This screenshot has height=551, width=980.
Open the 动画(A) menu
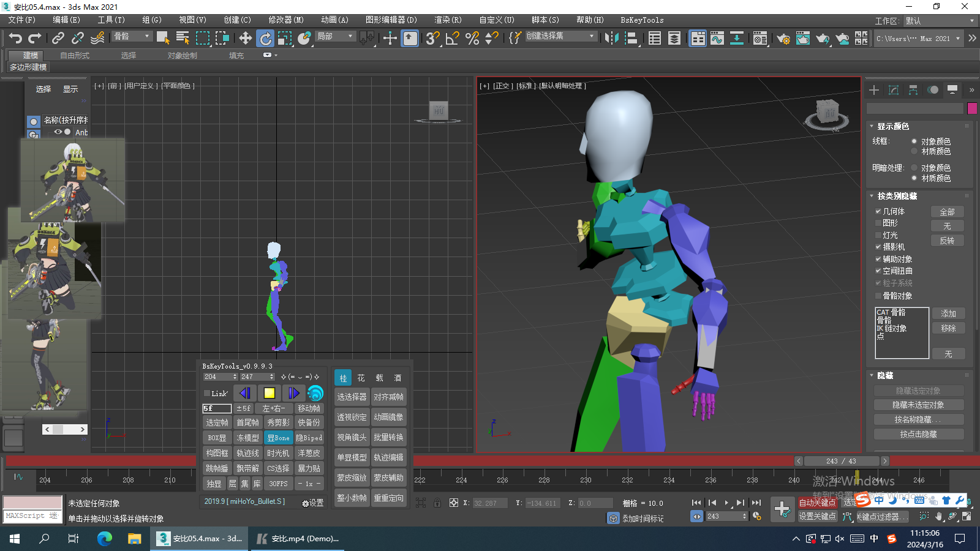(334, 20)
